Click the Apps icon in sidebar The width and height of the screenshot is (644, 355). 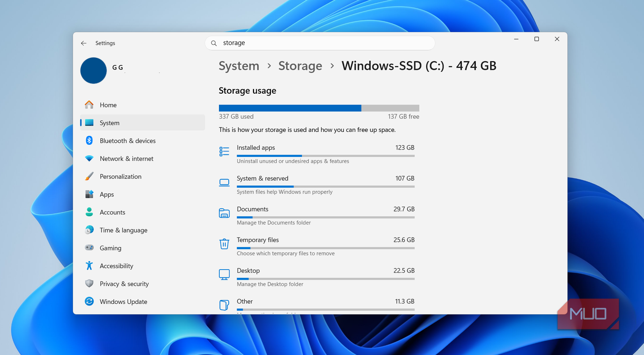pyautogui.click(x=89, y=194)
